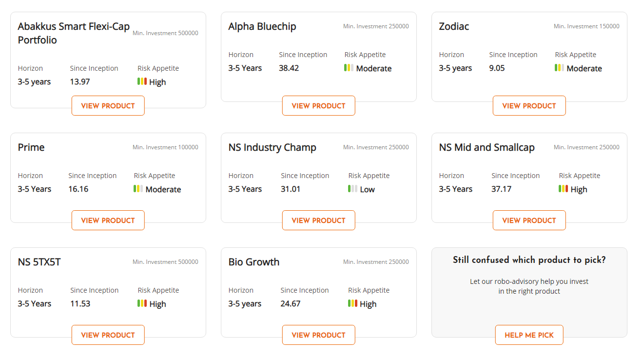Click the Moderate risk bars icon on Zodiac card

click(x=560, y=68)
